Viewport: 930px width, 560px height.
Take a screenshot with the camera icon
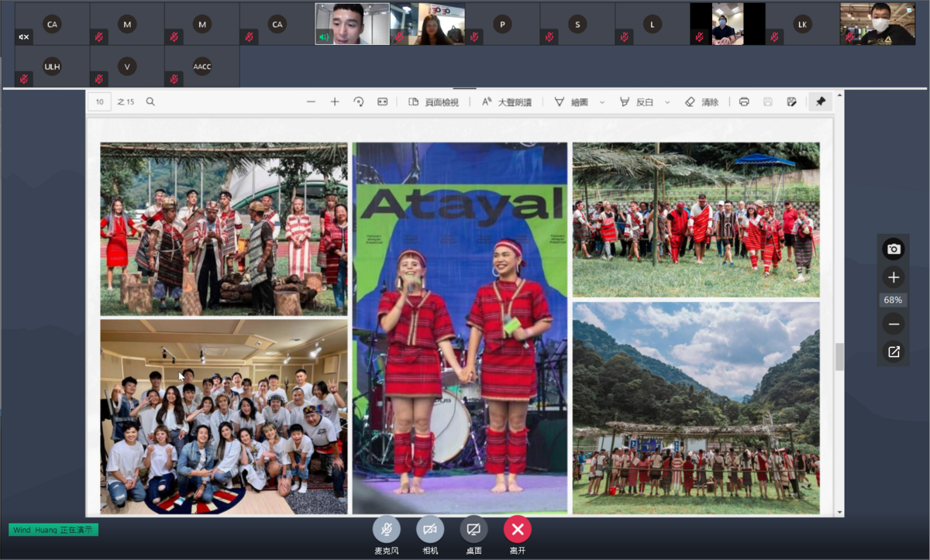894,249
